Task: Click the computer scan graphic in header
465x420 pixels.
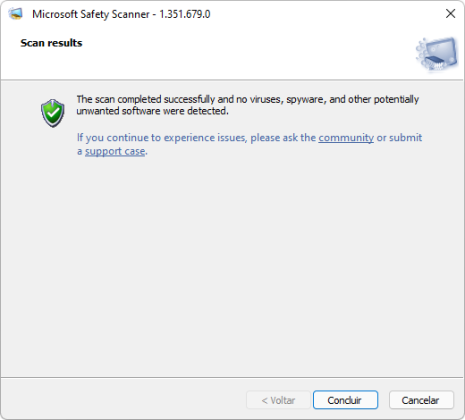Action: [x=437, y=54]
